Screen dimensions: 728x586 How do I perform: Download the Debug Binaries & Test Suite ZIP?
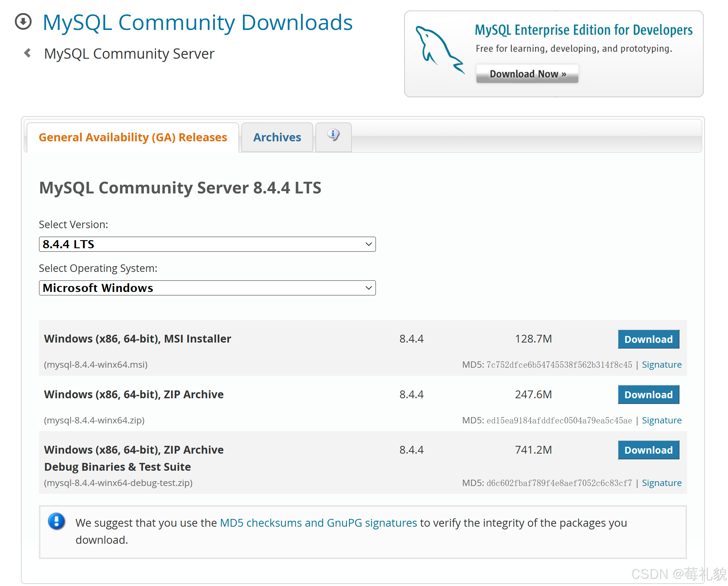tap(648, 450)
